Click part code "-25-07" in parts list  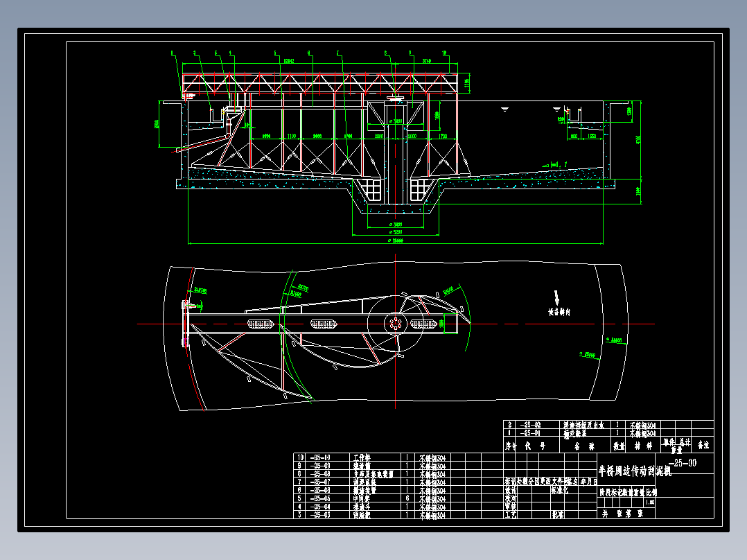(x=320, y=482)
